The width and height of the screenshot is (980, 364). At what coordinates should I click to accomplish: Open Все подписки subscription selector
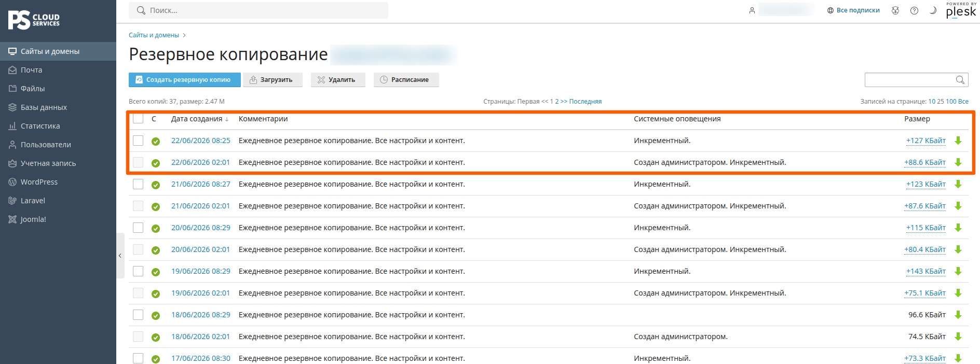pyautogui.click(x=853, y=10)
